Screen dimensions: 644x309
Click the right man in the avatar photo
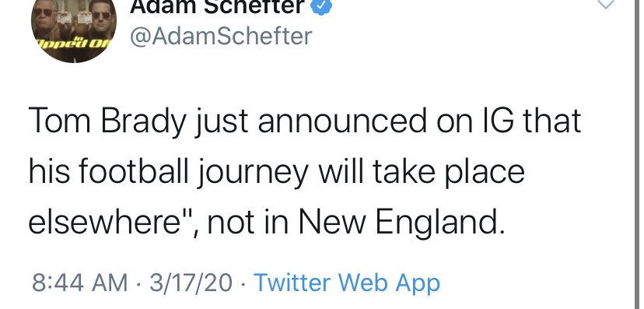(x=101, y=23)
